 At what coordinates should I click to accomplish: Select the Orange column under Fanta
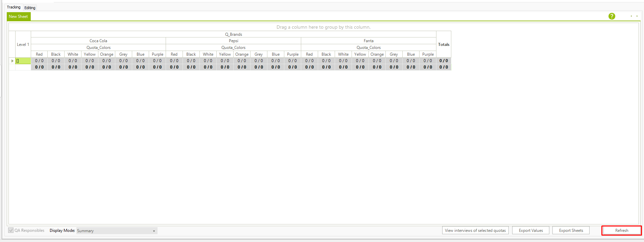coord(377,54)
